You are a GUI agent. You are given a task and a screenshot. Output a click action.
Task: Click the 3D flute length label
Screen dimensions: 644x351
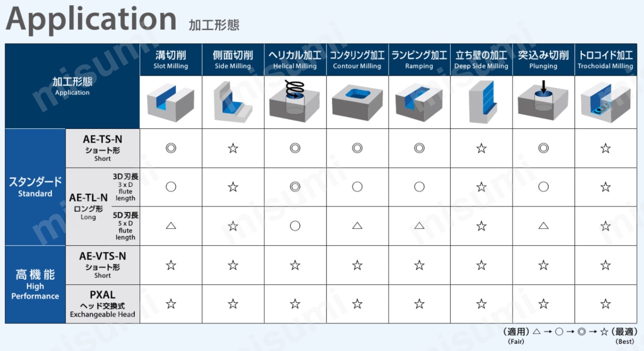pyautogui.click(x=126, y=187)
